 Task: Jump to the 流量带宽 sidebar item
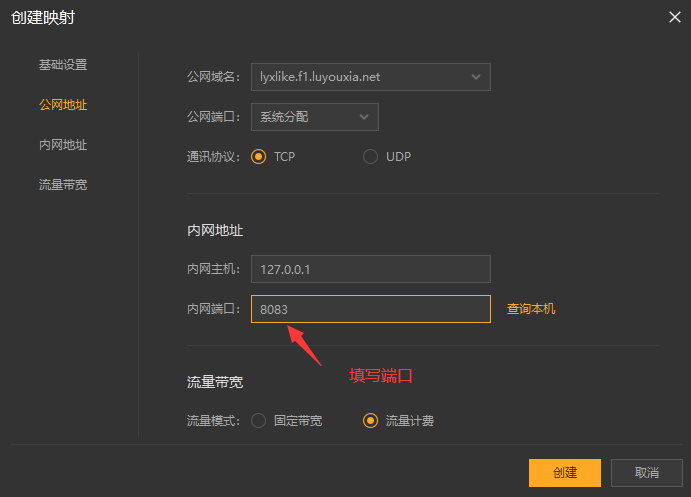(x=63, y=185)
